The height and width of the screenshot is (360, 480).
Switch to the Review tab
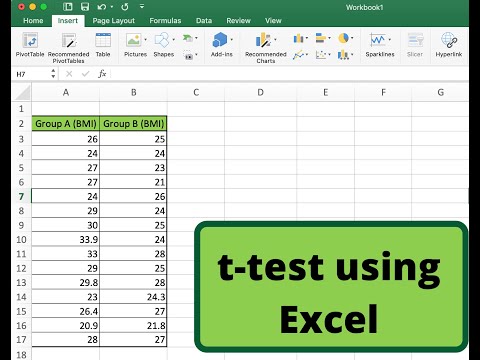tap(238, 21)
